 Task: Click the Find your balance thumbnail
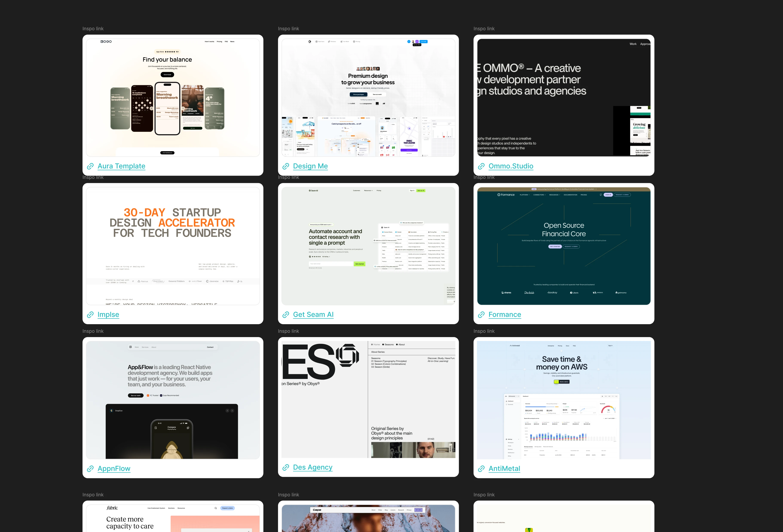(173, 98)
